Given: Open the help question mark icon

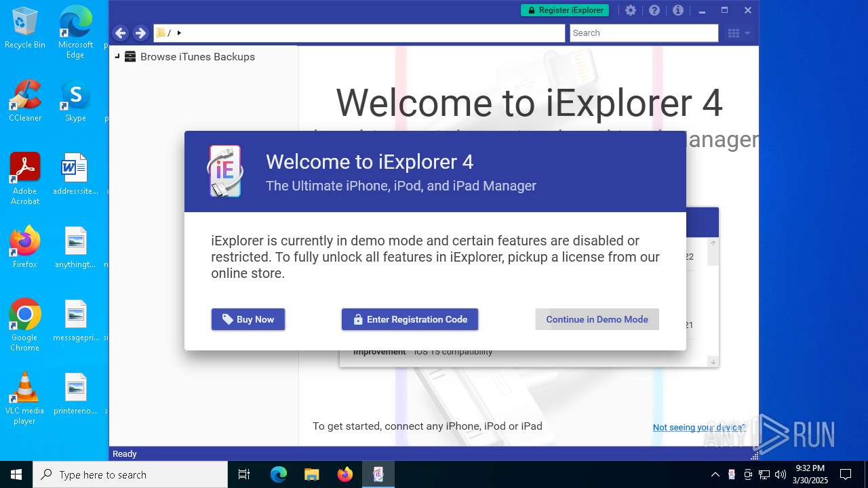Looking at the screenshot, I should coord(654,10).
